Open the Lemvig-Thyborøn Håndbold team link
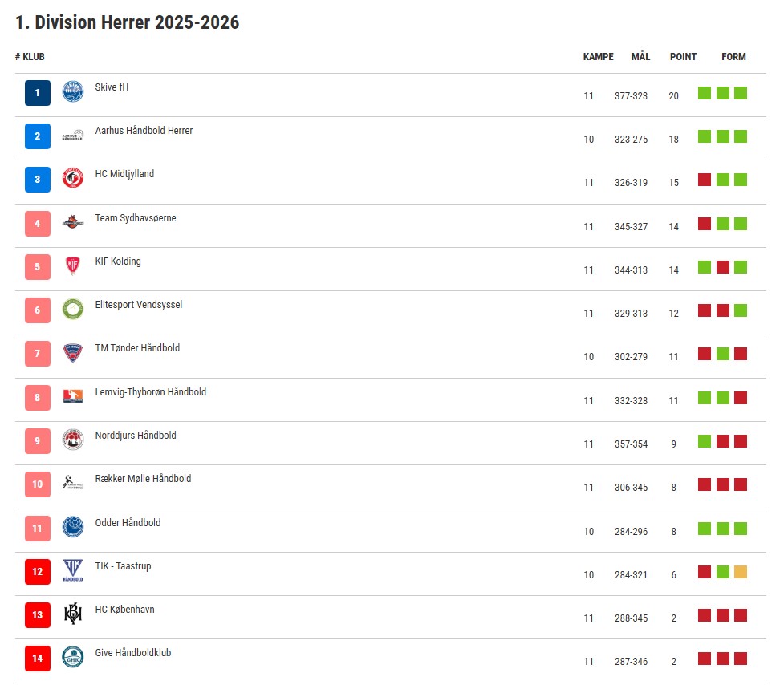The image size is (784, 685). [150, 392]
